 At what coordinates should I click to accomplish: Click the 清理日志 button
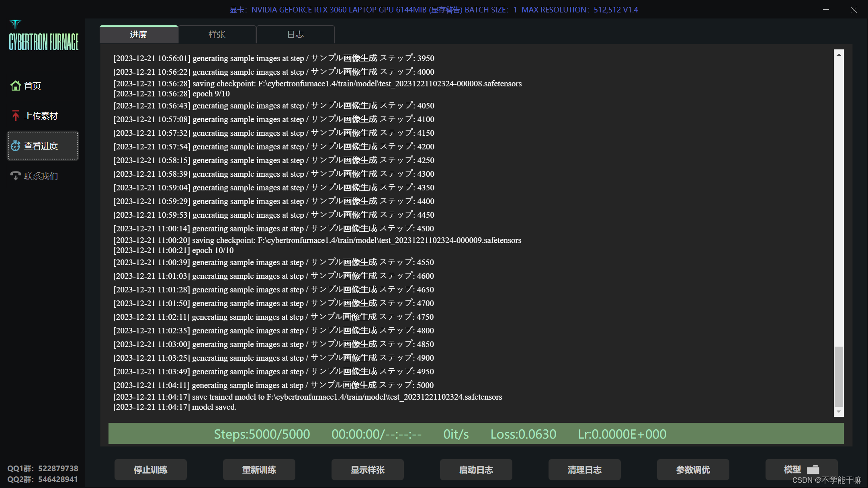(x=584, y=470)
